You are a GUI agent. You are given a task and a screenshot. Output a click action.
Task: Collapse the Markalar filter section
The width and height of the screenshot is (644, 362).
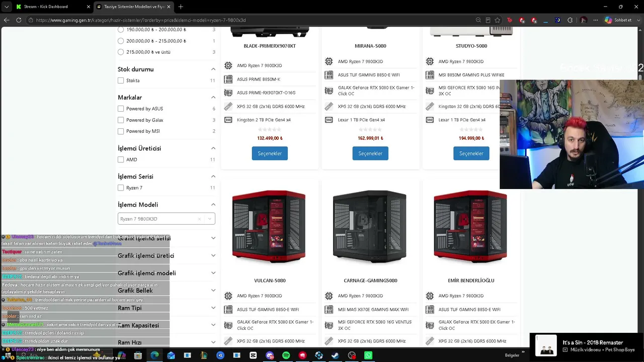click(x=213, y=98)
